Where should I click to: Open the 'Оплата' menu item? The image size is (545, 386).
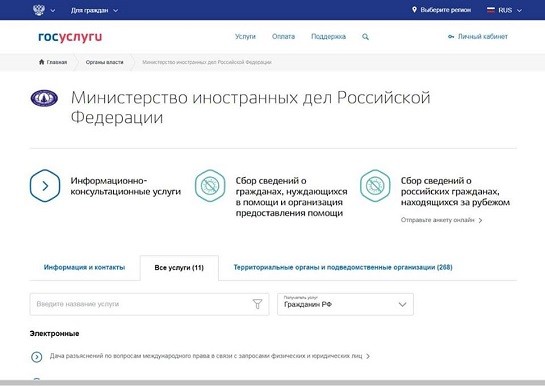pos(283,36)
